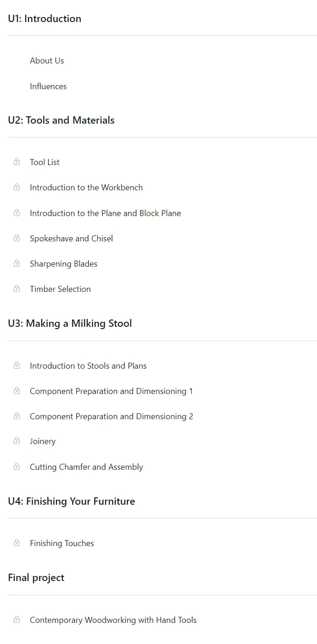Open the Influences lesson
This screenshot has width=317, height=644.
[48, 86]
